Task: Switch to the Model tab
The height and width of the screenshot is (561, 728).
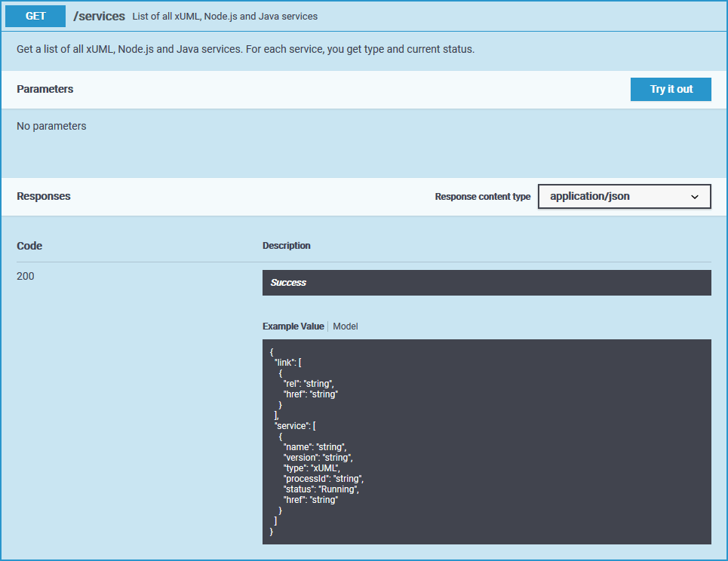Action: tap(346, 326)
